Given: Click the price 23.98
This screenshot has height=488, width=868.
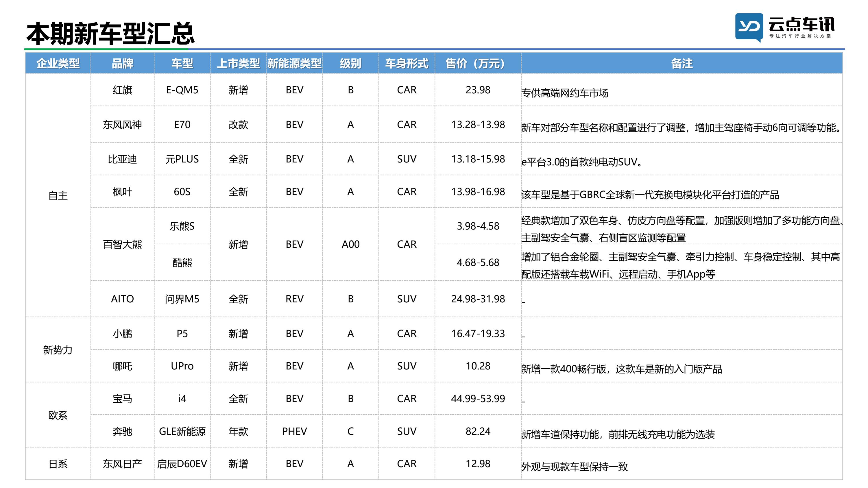Looking at the screenshot, I should click(478, 90).
